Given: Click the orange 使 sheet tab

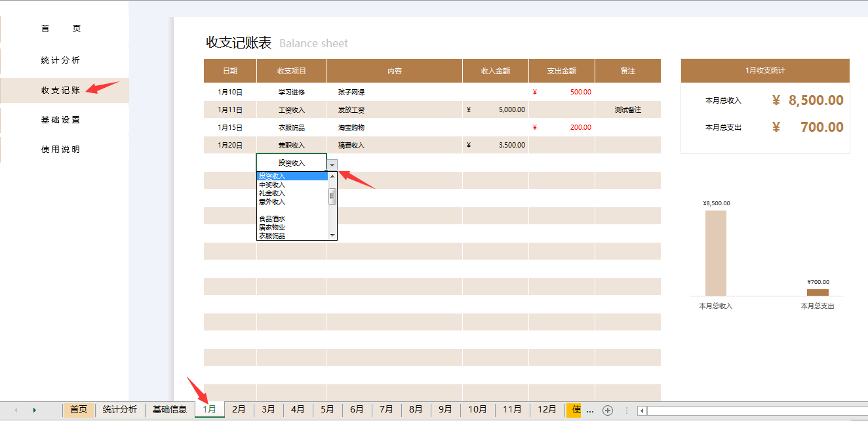Looking at the screenshot, I should [x=575, y=409].
